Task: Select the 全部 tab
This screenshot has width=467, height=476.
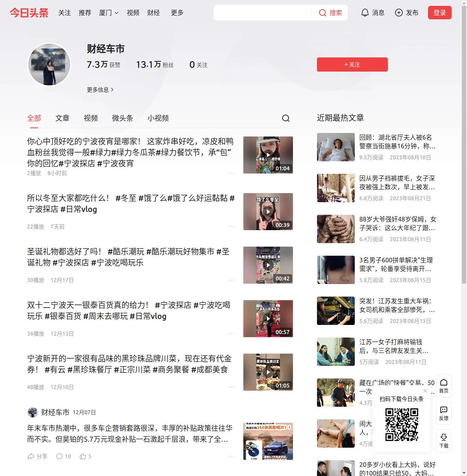Action: pos(34,118)
